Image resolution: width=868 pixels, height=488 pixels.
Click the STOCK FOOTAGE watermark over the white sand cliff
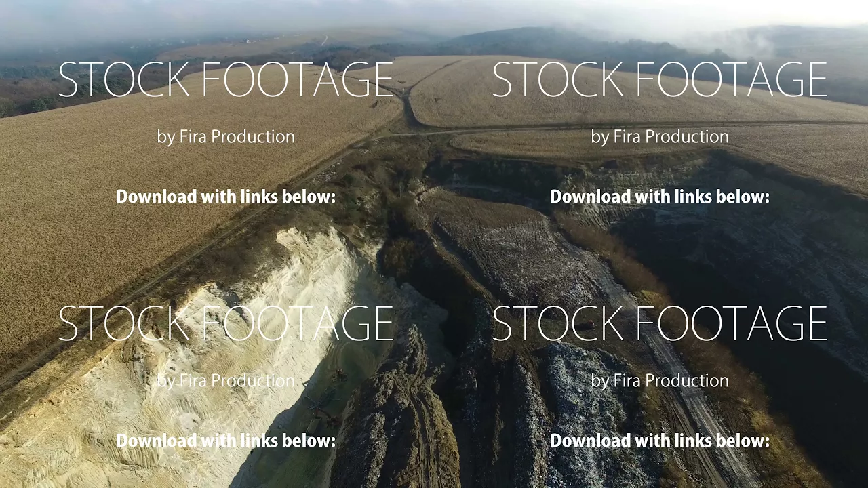pyautogui.click(x=226, y=324)
